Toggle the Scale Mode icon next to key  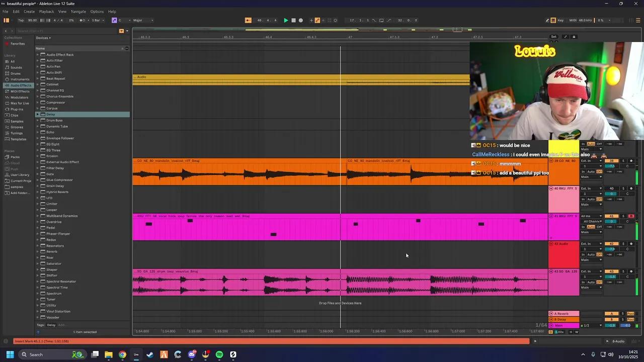click(114, 20)
